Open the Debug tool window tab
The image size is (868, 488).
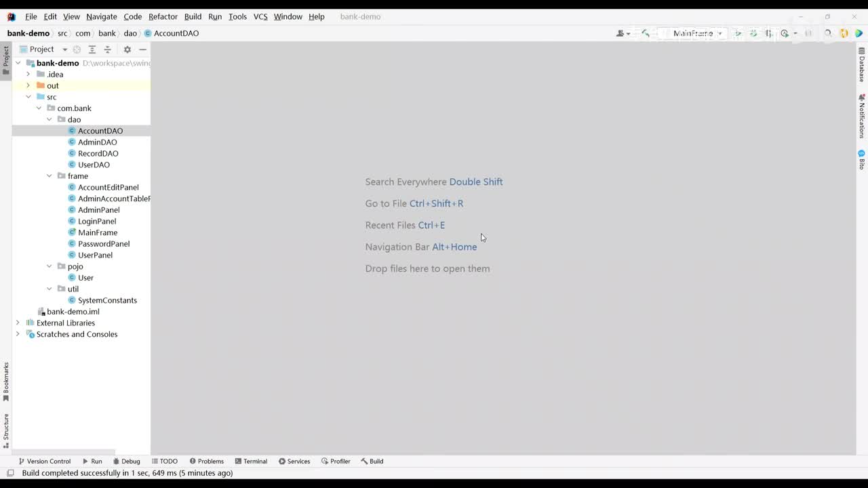point(126,461)
